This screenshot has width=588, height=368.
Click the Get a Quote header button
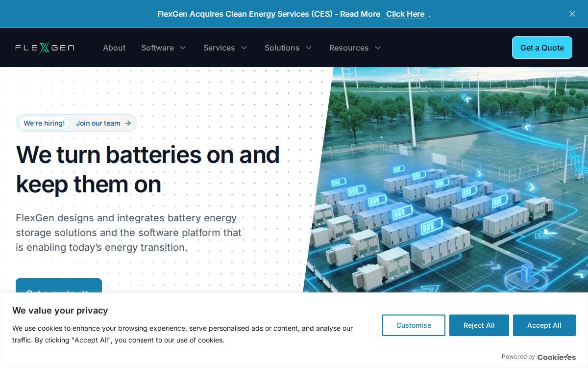tap(542, 48)
